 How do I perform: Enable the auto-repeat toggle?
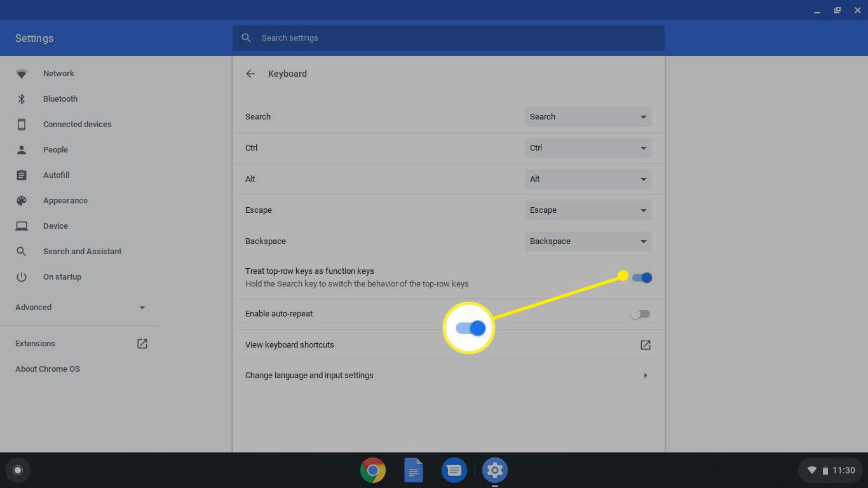point(640,314)
